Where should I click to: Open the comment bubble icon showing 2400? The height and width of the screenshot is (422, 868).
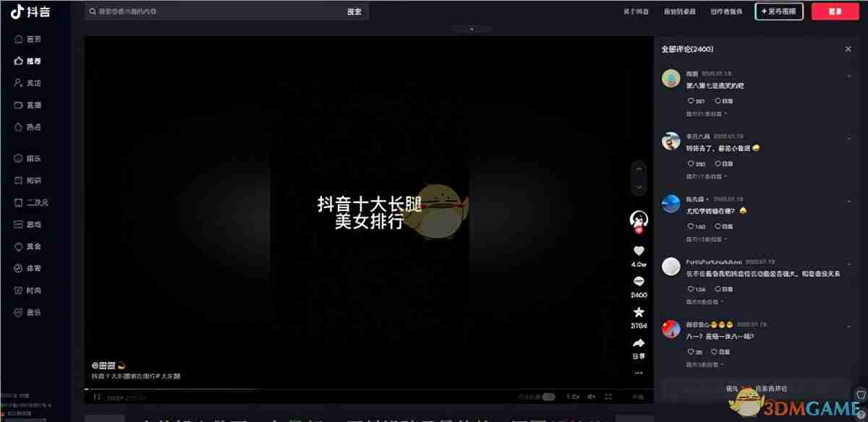[638, 280]
